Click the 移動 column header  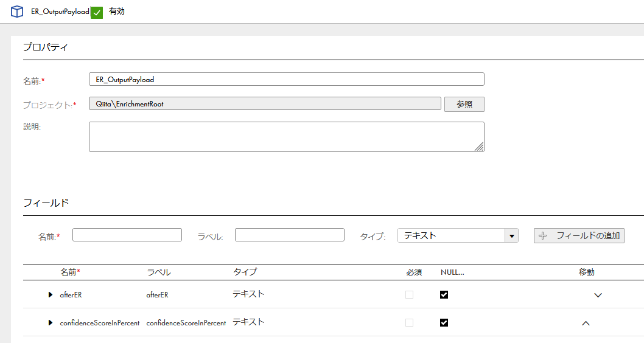tap(587, 272)
